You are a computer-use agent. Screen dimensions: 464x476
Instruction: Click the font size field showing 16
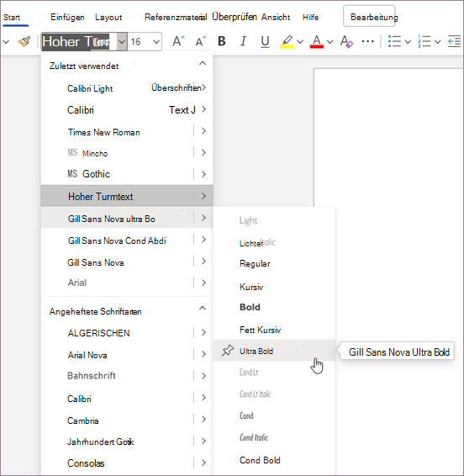click(x=140, y=41)
